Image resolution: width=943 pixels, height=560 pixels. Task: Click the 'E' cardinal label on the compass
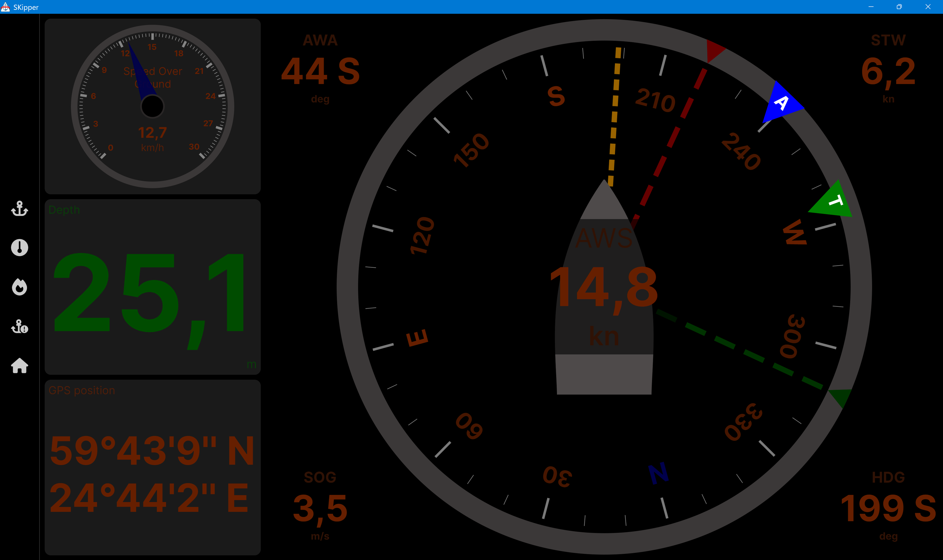pyautogui.click(x=417, y=338)
